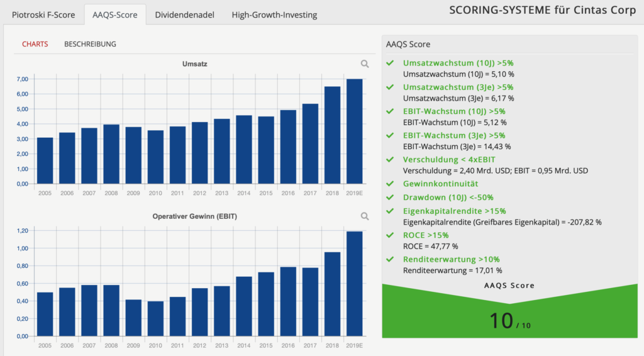Click the checkmark beside Gewinnkontinuität
Screen dimensions: 644x356
click(x=390, y=184)
